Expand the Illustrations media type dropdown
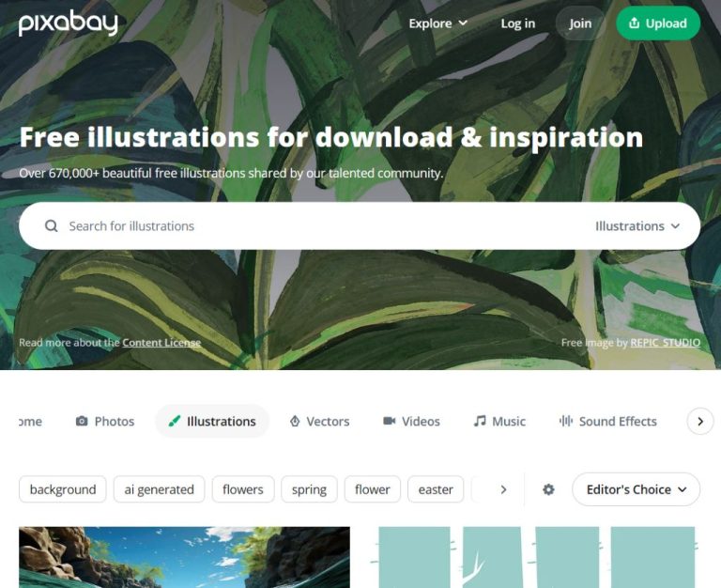This screenshot has width=721, height=588. [637, 226]
